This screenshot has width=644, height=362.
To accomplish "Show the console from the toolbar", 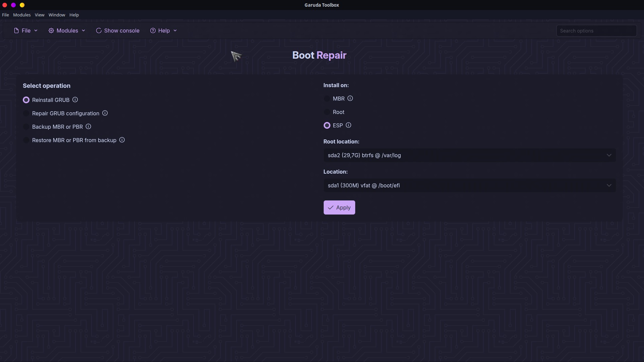I will coord(118,31).
